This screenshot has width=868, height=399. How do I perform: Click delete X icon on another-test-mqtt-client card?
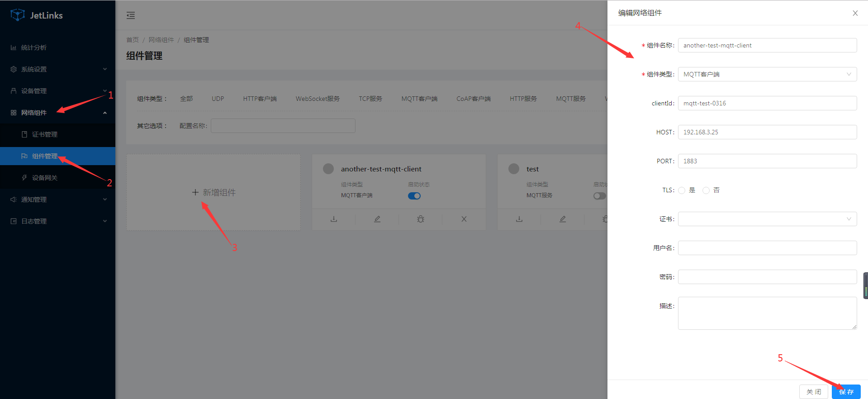pyautogui.click(x=464, y=219)
